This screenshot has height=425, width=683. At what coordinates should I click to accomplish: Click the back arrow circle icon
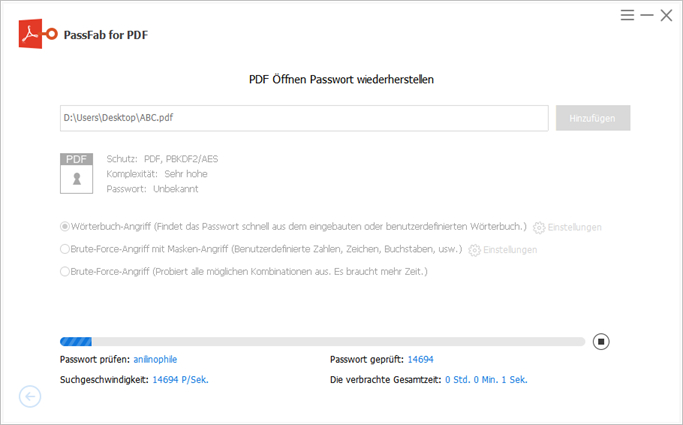point(30,397)
